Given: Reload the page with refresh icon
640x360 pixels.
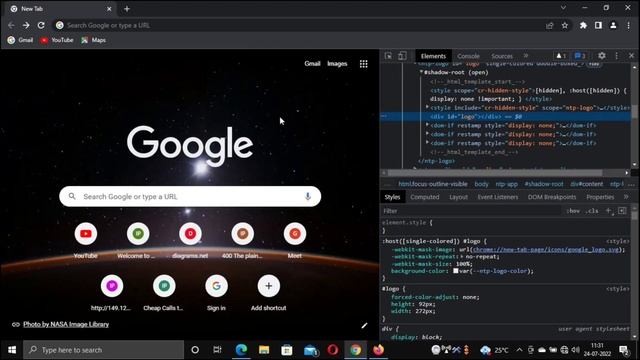Looking at the screenshot, I should 41,25.
